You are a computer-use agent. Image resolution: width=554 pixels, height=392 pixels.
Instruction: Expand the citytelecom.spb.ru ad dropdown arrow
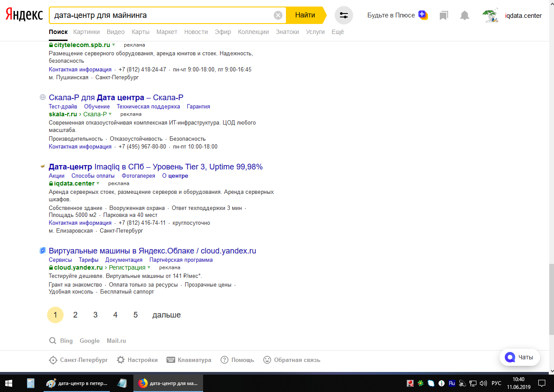[x=114, y=45]
